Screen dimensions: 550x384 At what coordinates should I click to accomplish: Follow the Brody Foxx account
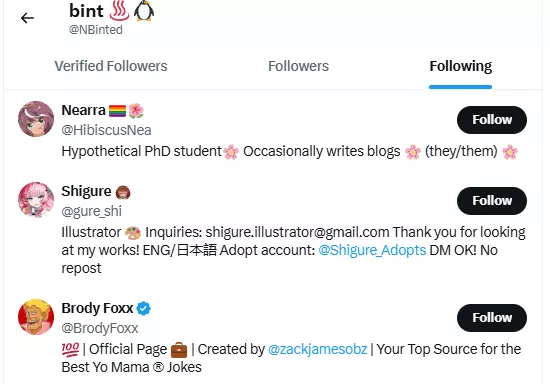tap(492, 318)
